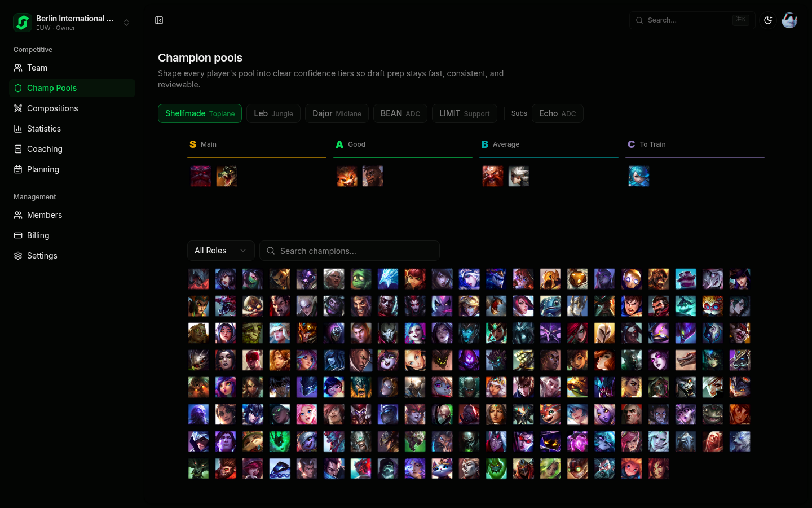The width and height of the screenshot is (812, 508).
Task: Click Gragas in the Average tier
Action: coord(493,176)
